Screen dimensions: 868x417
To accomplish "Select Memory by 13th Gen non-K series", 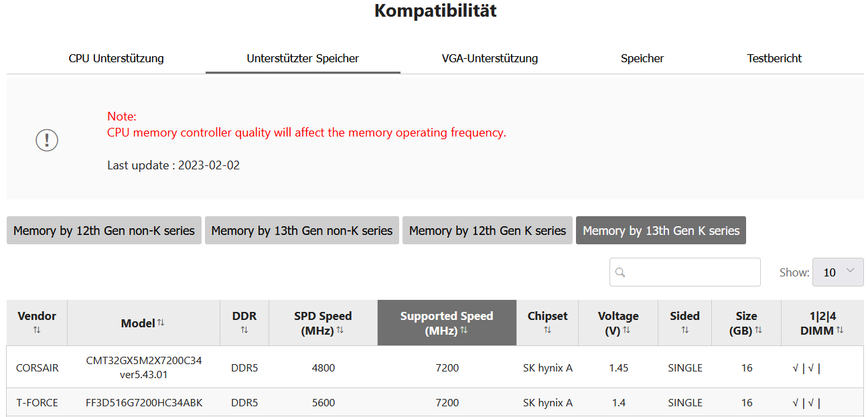I will click(302, 230).
